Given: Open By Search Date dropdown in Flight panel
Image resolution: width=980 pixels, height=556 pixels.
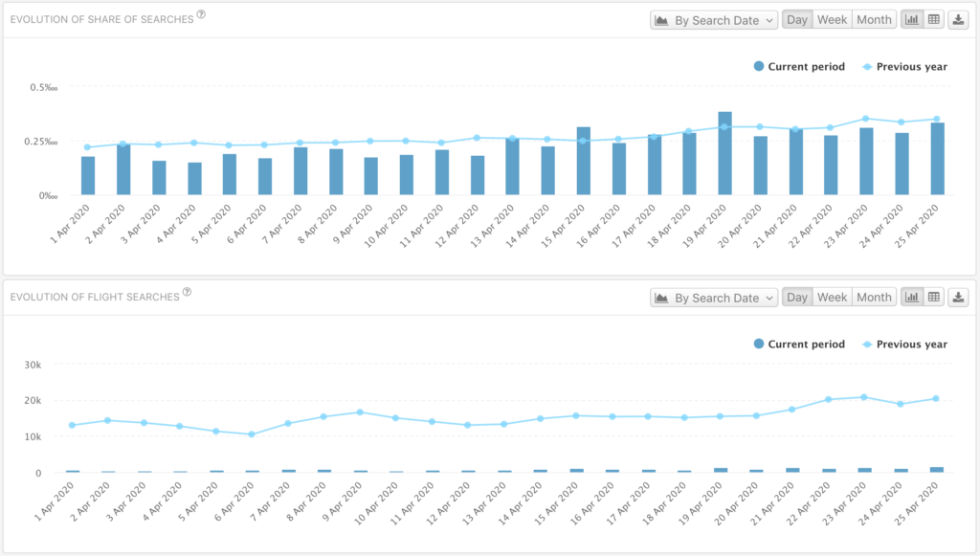Looking at the screenshot, I should coord(714,298).
